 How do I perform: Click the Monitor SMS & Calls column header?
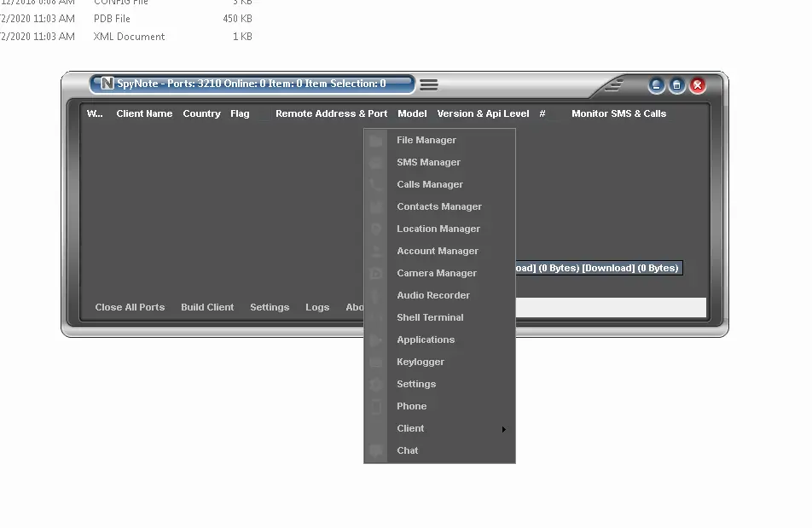620,113
